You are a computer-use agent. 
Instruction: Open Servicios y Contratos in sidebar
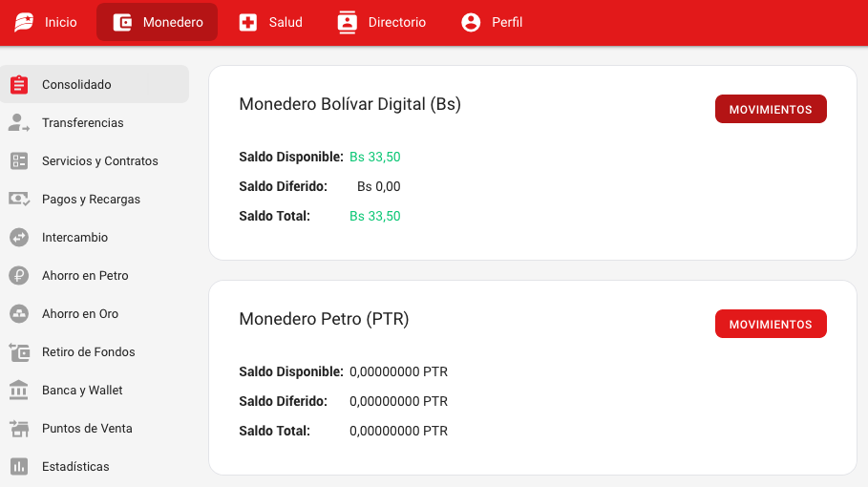tap(99, 161)
